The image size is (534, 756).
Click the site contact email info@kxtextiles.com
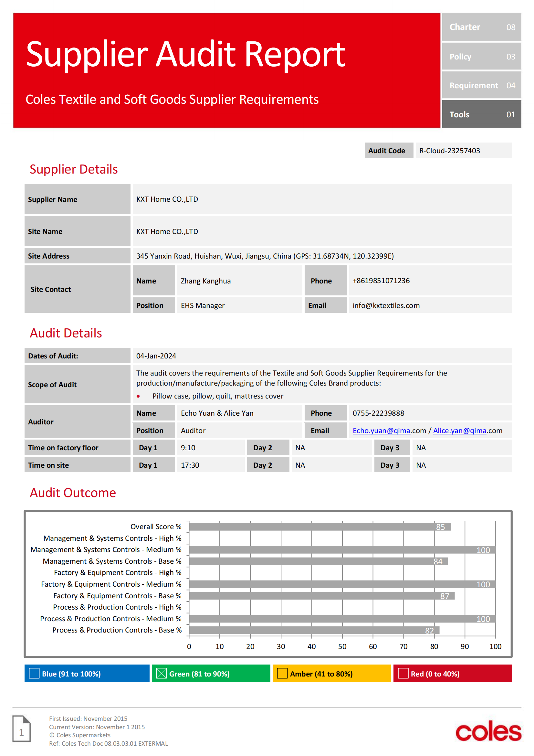(x=386, y=305)
